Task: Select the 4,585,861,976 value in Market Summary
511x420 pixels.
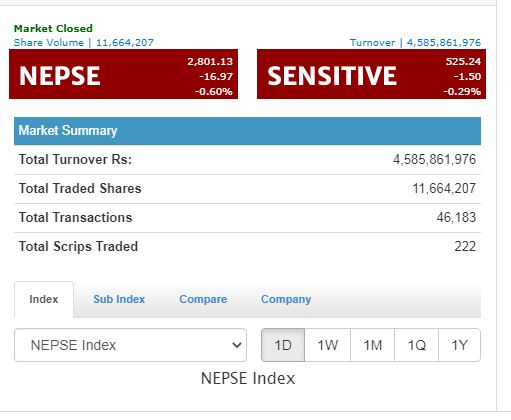Action: click(434, 159)
